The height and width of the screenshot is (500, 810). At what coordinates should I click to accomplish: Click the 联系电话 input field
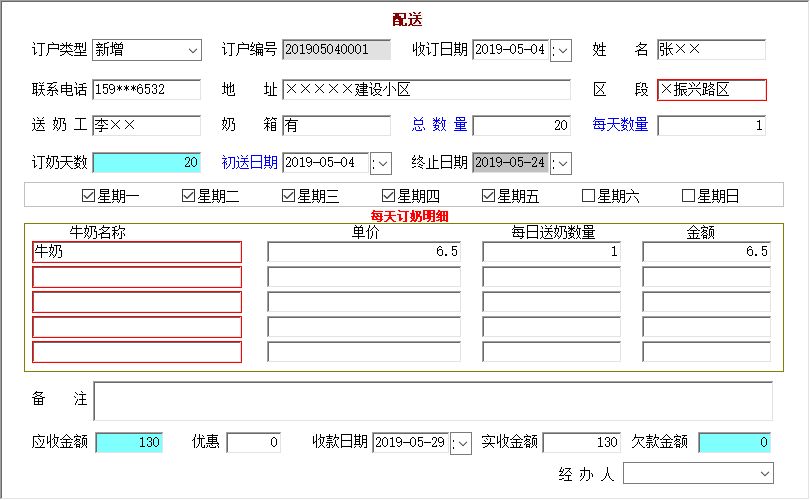[x=147, y=89]
